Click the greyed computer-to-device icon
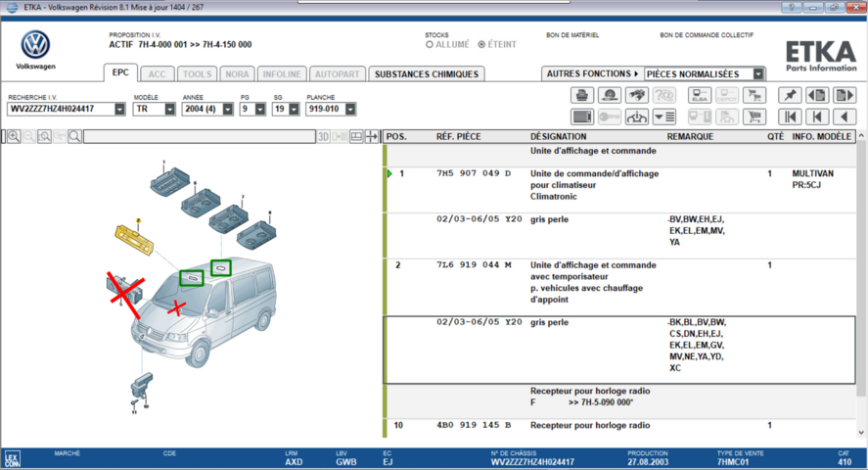 coord(700,117)
